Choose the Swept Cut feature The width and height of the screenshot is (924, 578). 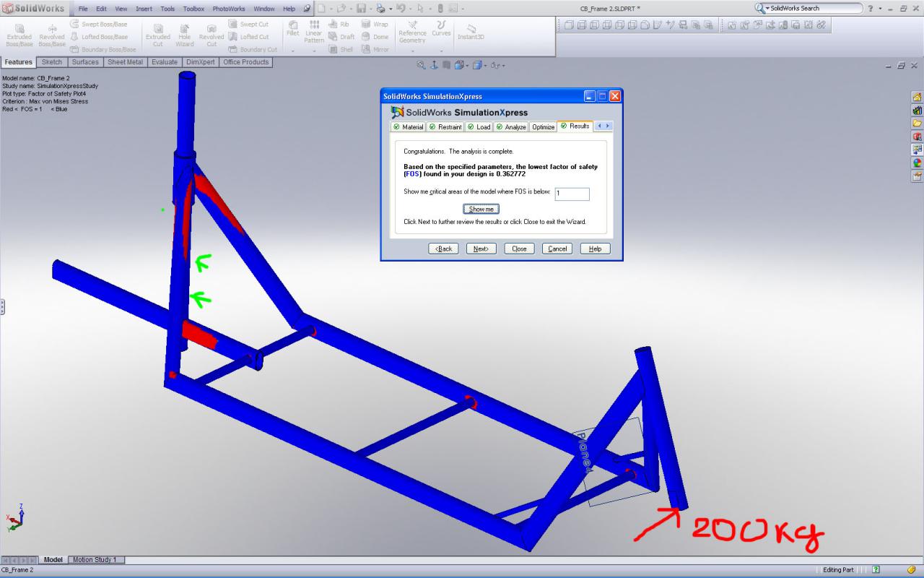point(248,24)
